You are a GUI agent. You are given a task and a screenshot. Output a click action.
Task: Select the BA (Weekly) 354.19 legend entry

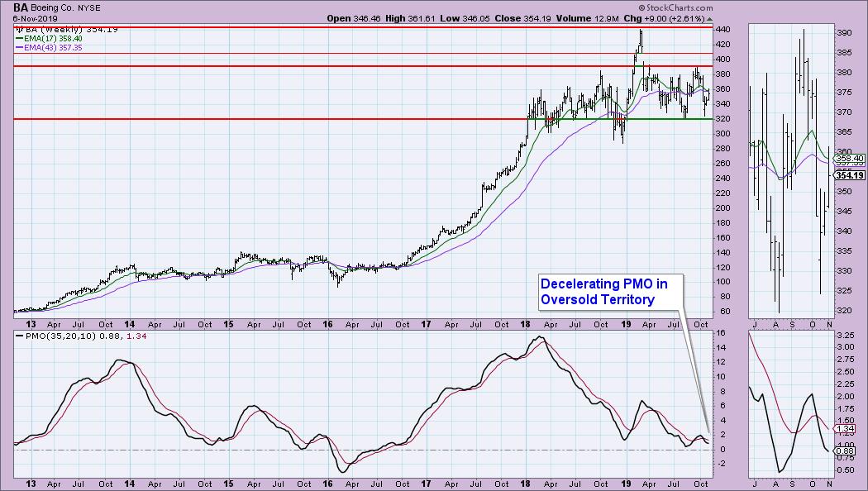pyautogui.click(x=71, y=30)
